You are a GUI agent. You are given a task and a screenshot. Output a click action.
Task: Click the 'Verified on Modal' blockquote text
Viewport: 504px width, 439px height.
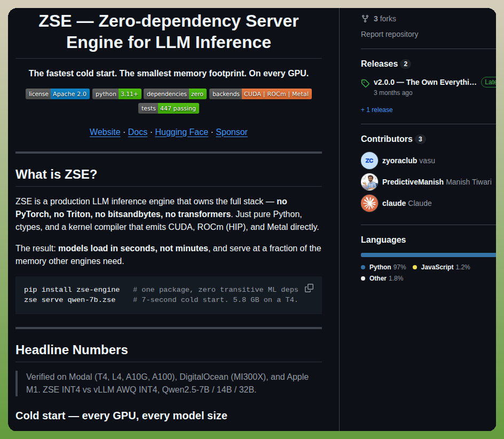pos(167,383)
